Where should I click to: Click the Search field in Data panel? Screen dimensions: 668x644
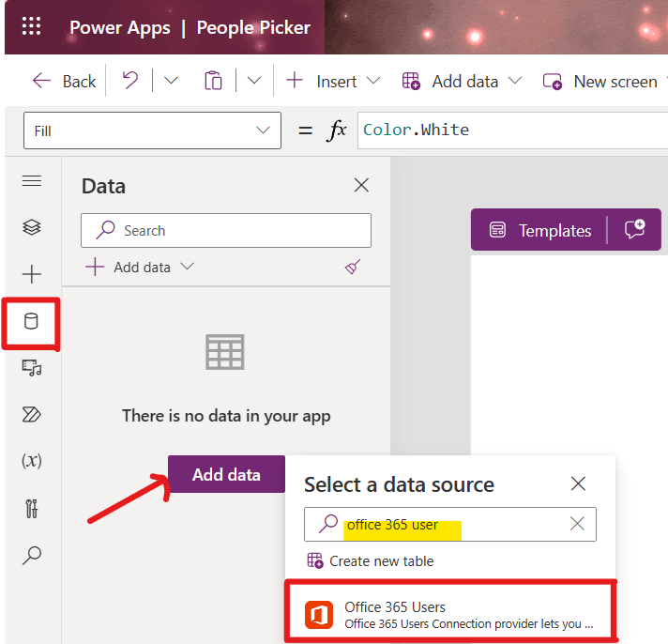coord(226,230)
